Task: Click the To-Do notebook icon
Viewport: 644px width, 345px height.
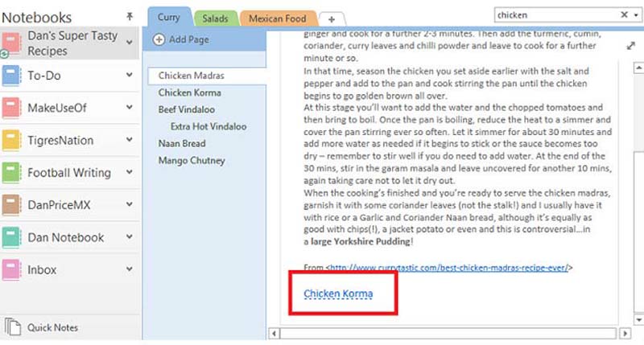Action: (x=12, y=76)
